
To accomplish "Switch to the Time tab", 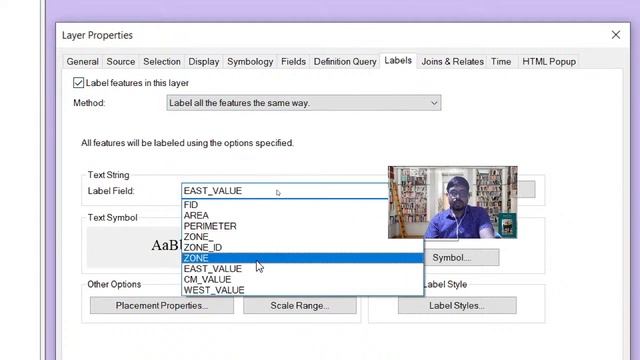I will pyautogui.click(x=501, y=62).
